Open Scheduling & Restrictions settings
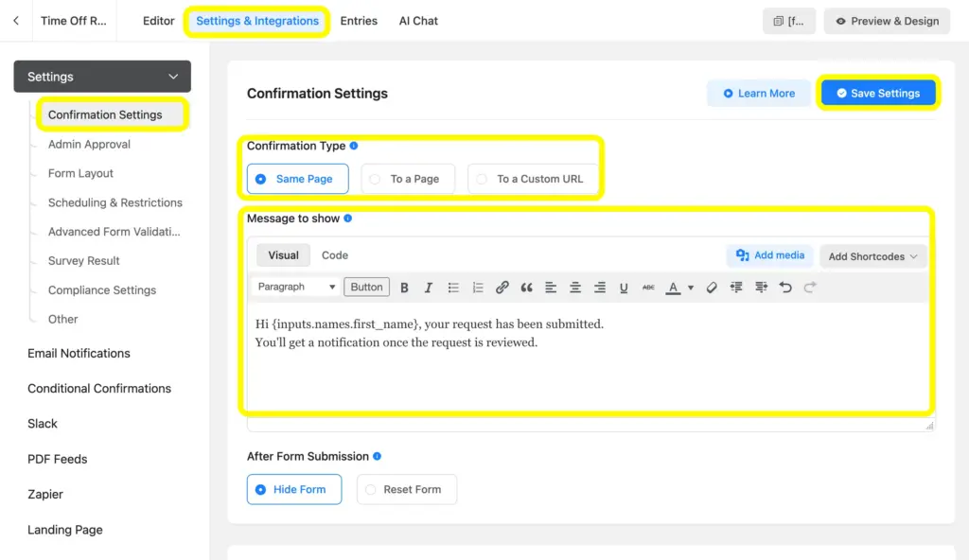 [115, 202]
